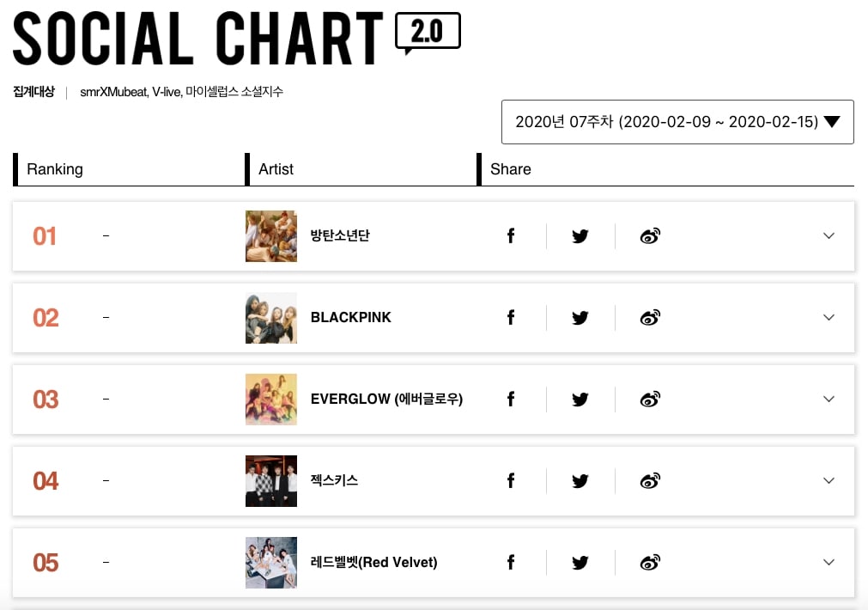Screen dimensions: 868x610
Task: Share Red Velvet on Facebook
Action: 511,563
